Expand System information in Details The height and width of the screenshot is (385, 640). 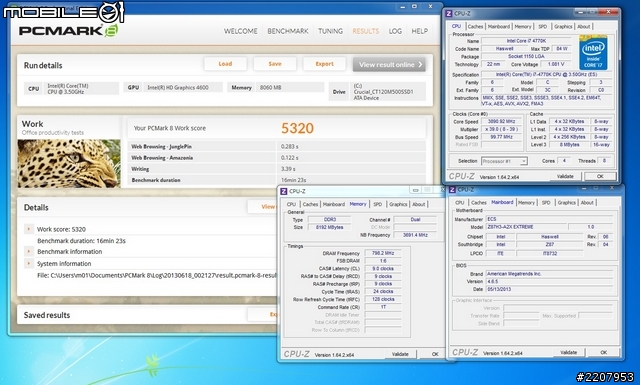pos(29,263)
